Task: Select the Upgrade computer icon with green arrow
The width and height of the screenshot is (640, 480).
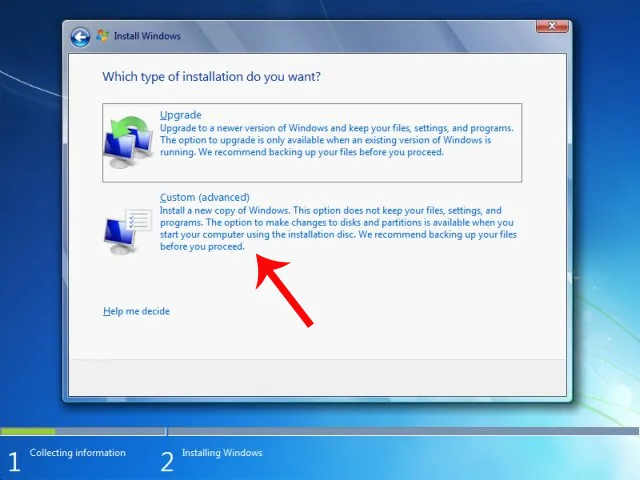Action: point(128,143)
